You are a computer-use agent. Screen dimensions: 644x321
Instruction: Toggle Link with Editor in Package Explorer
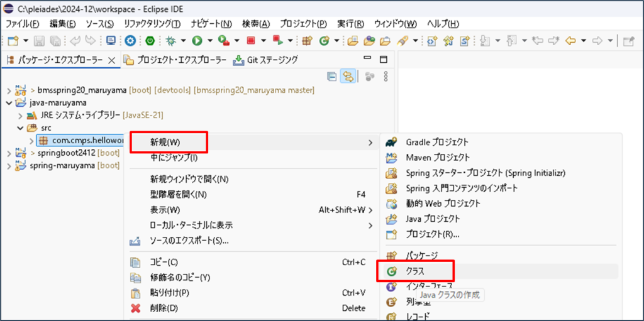(348, 76)
